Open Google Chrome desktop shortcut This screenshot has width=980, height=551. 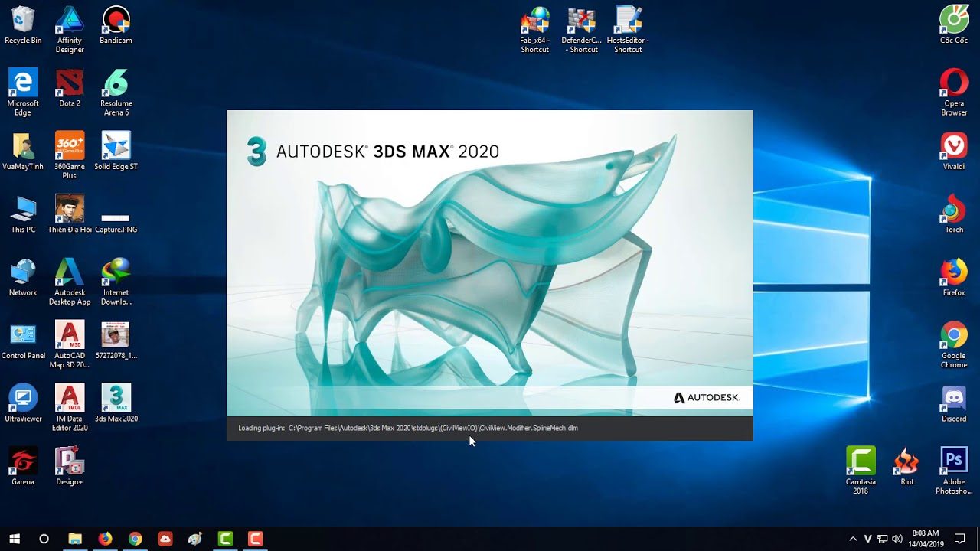[954, 345]
